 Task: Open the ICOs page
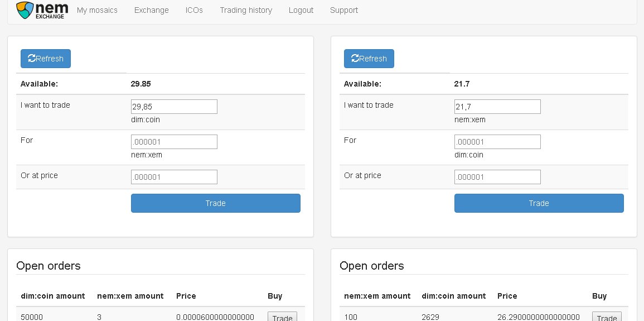point(194,10)
